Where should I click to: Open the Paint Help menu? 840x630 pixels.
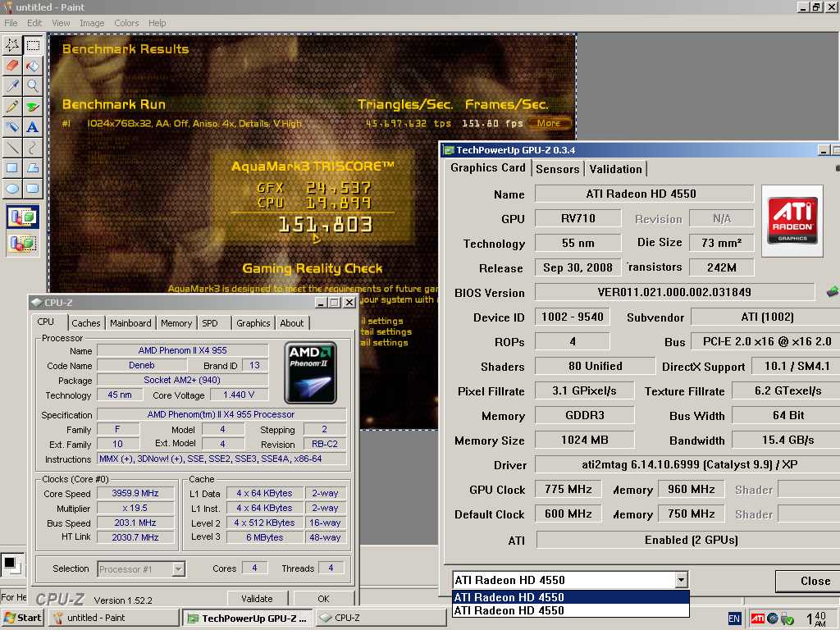coord(157,23)
